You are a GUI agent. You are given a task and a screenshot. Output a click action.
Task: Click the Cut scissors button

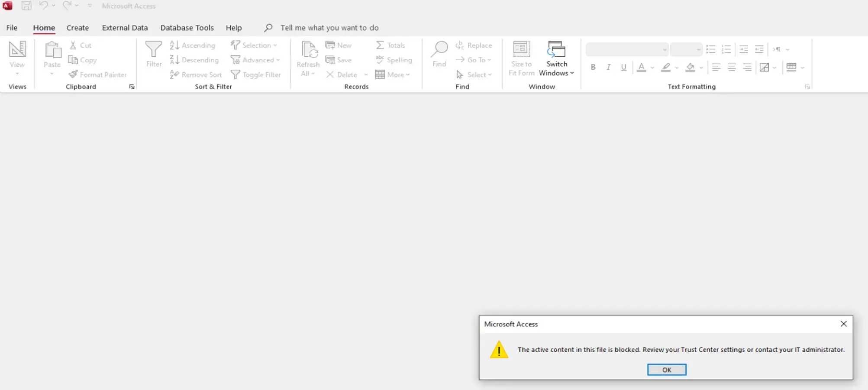point(81,45)
